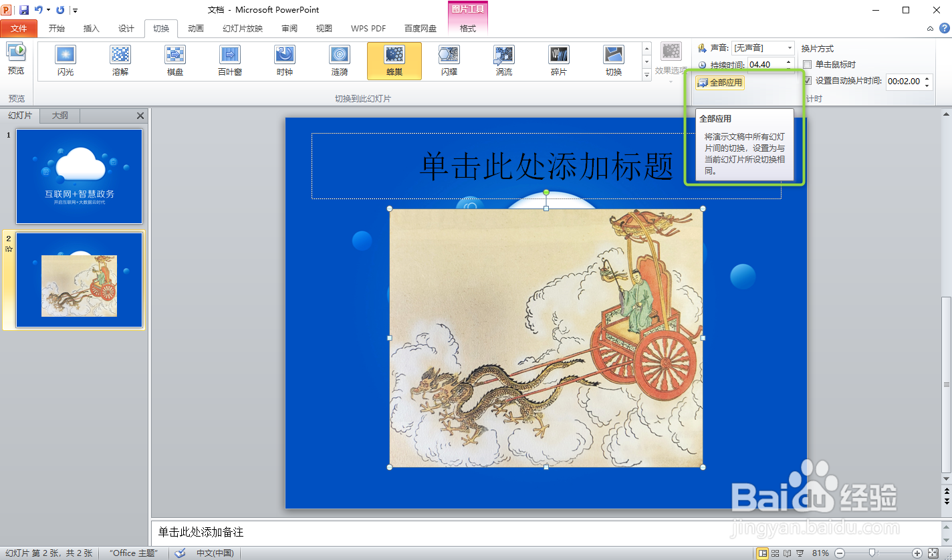Click the Redo icon in quick access toolbar
952x560 pixels.
click(x=60, y=10)
